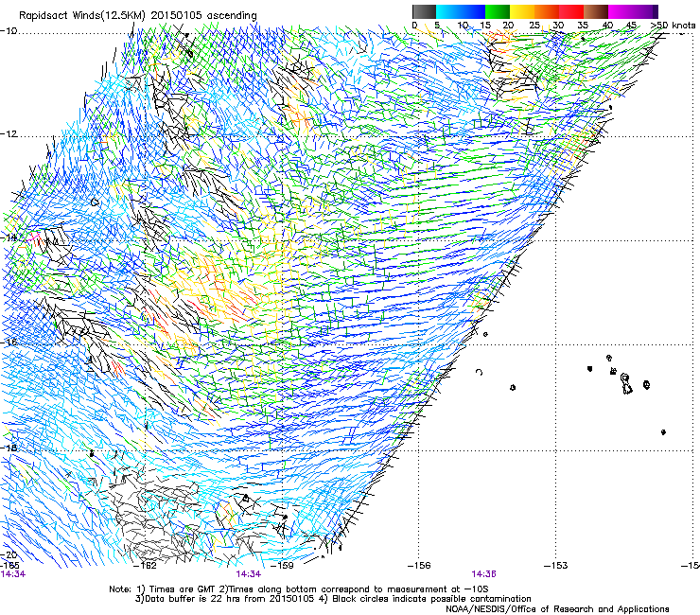Viewport: 700px width, 615px height.
Task: Click the -156 longitude axis label
Action: click(x=419, y=566)
